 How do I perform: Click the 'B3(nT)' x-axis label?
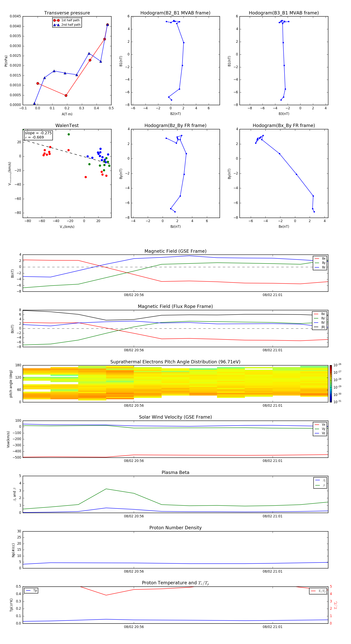click(x=284, y=114)
